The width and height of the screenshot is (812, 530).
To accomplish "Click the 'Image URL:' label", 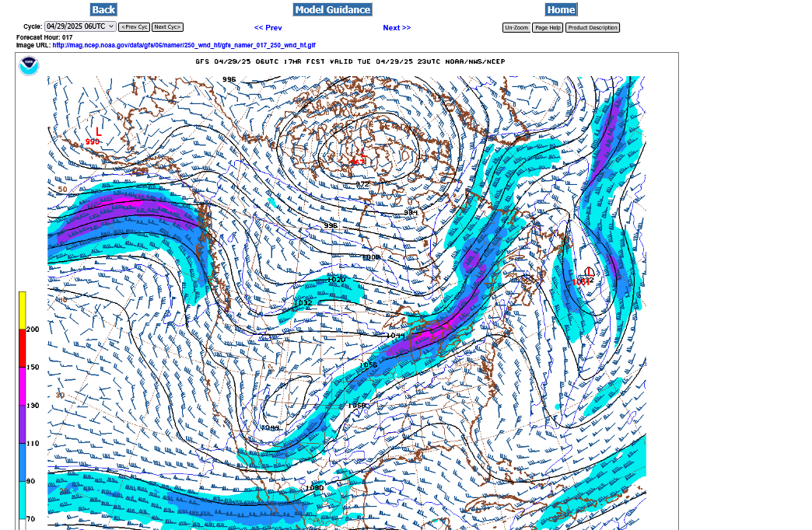I will [x=33, y=45].
